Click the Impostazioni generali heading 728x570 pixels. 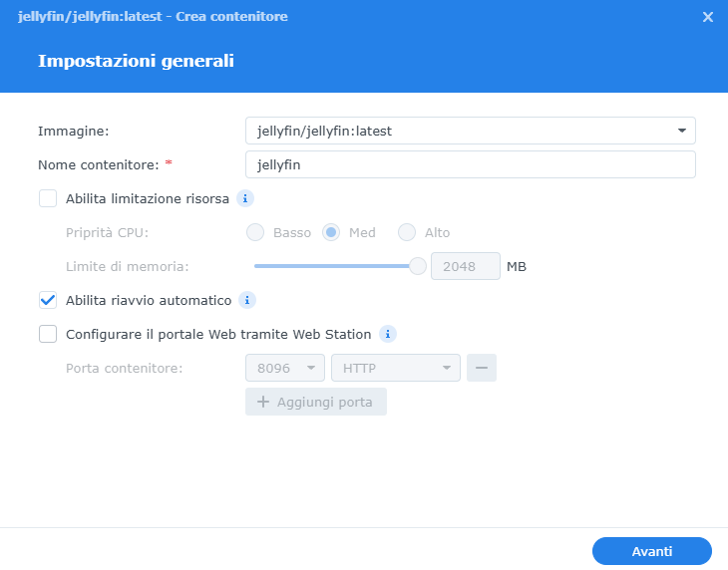click(x=136, y=61)
